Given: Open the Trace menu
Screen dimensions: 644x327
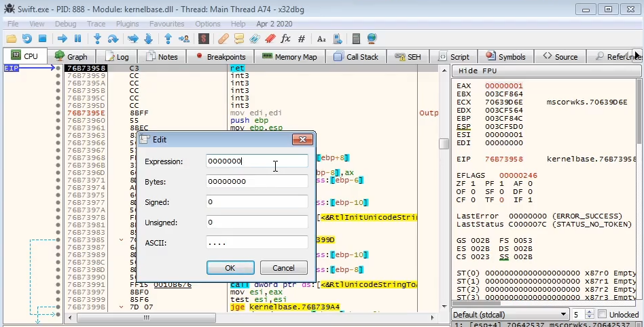Looking at the screenshot, I should (96, 24).
